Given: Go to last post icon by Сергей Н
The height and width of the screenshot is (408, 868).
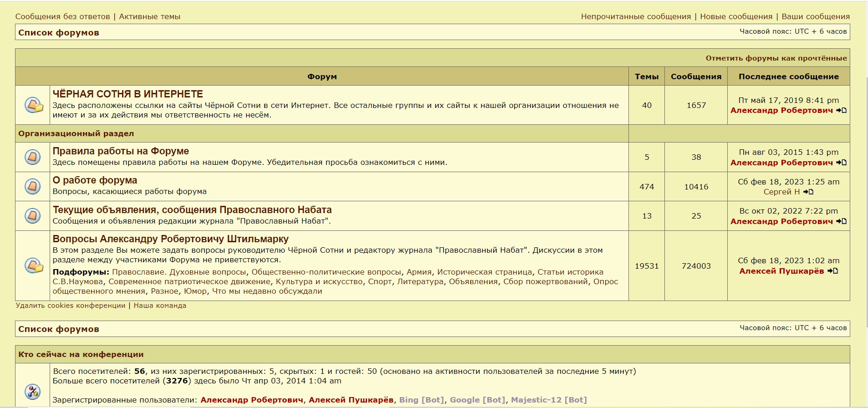Looking at the screenshot, I should click(808, 192).
